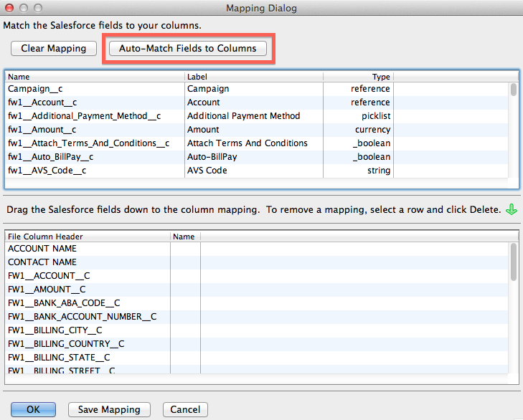This screenshot has width=523, height=420.
Task: Select the FW1__BILLING_STATE__C row
Action: click(257, 358)
